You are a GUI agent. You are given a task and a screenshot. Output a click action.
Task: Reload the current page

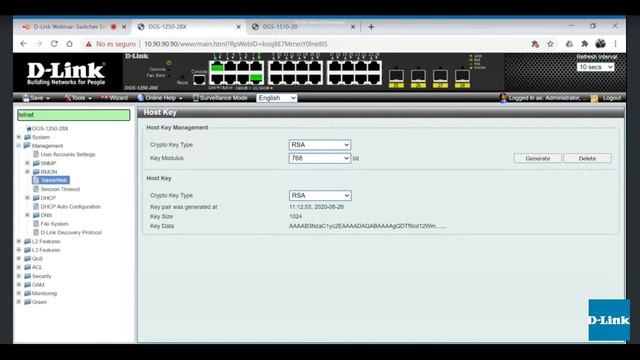(x=54, y=44)
